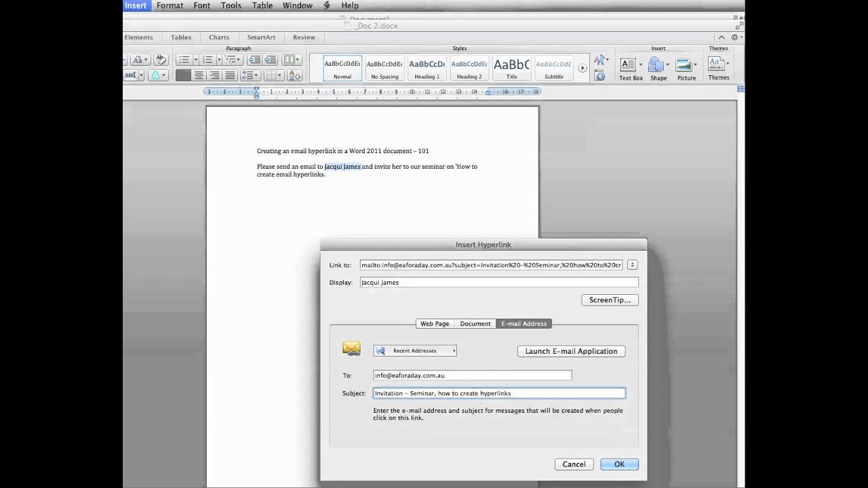Switch to the Review ribbon tab

click(304, 37)
